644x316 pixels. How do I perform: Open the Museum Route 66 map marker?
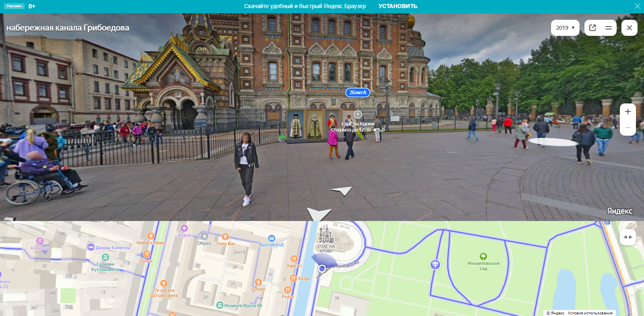click(220, 305)
